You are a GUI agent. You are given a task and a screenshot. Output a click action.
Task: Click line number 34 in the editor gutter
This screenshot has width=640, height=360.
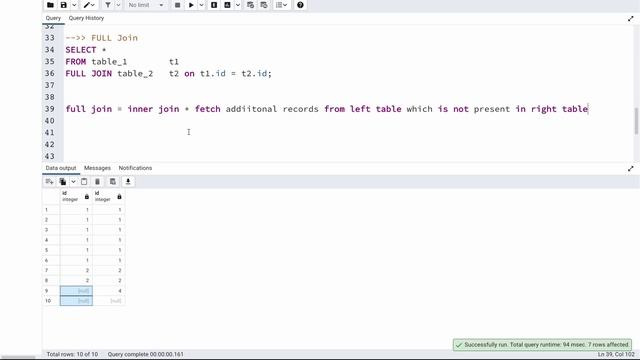coord(49,50)
